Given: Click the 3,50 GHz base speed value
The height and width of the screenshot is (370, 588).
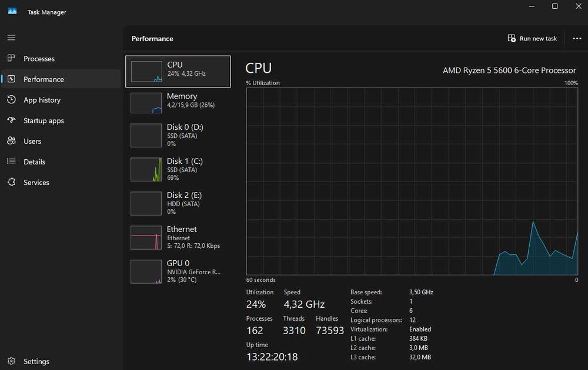Looking at the screenshot, I should (421, 292).
